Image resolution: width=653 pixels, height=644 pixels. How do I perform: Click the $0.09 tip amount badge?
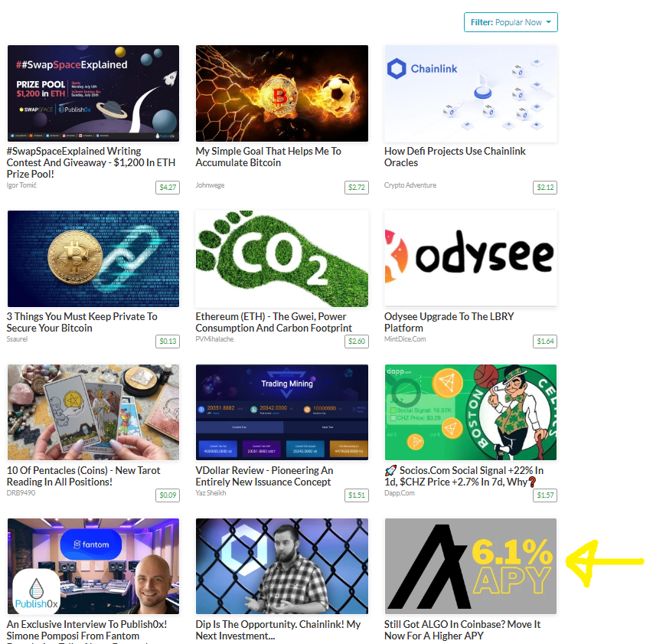coord(168,495)
